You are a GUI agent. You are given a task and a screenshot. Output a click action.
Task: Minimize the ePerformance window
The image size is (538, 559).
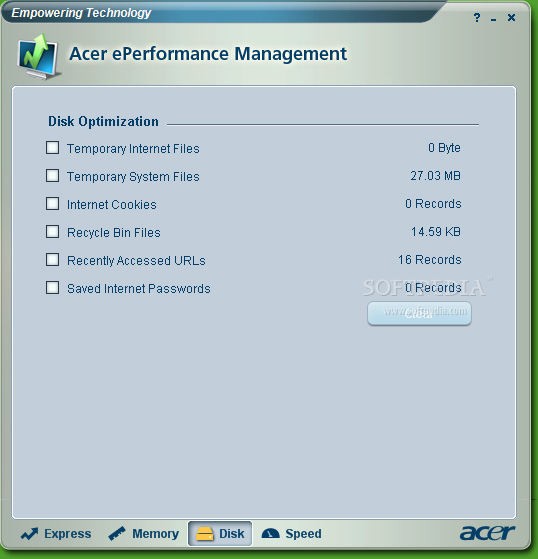[493, 19]
